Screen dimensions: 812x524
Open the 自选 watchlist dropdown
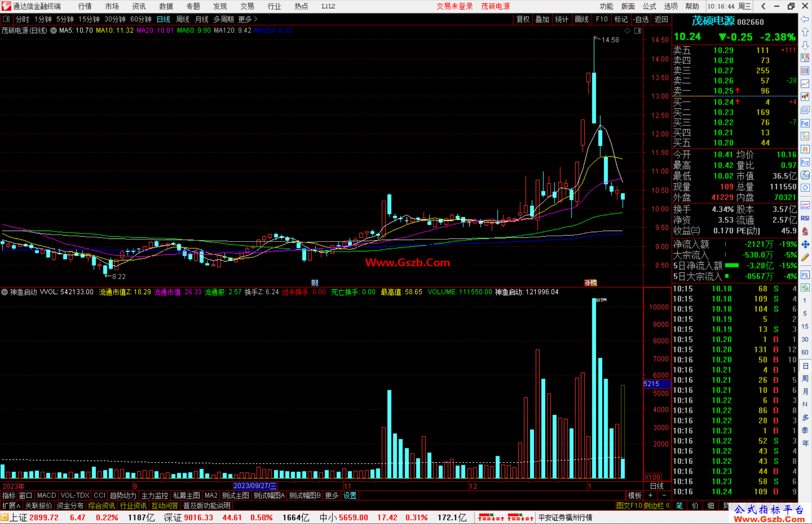[641, 19]
